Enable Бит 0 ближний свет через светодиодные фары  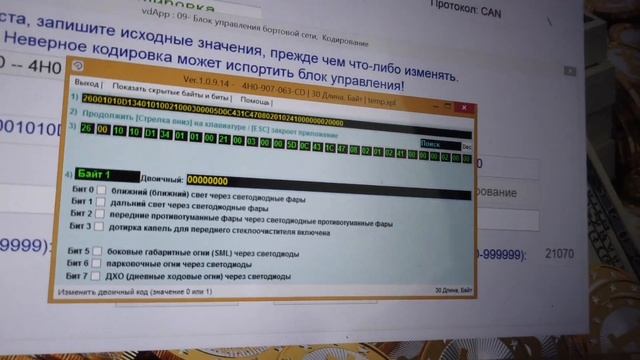tap(101, 190)
